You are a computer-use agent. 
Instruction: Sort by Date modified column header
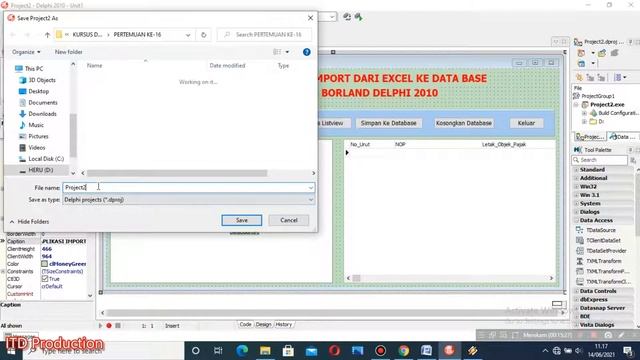(227, 65)
